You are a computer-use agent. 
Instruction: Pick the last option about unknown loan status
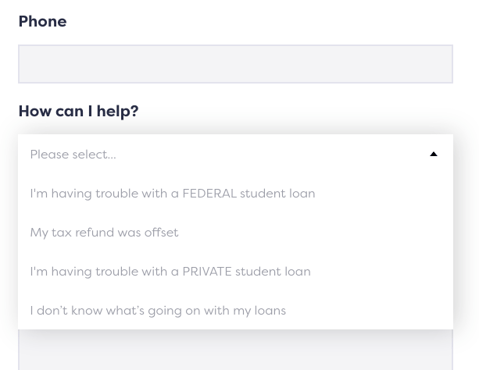(x=235, y=310)
